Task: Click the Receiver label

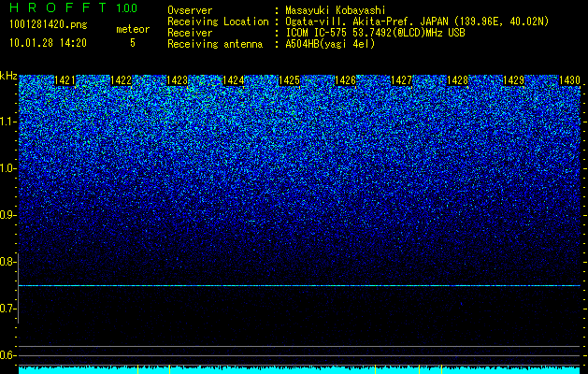Action: pyautogui.click(x=190, y=33)
